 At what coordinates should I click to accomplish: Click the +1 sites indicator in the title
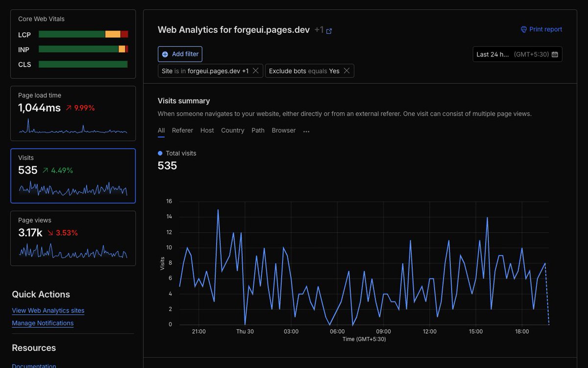pyautogui.click(x=319, y=30)
